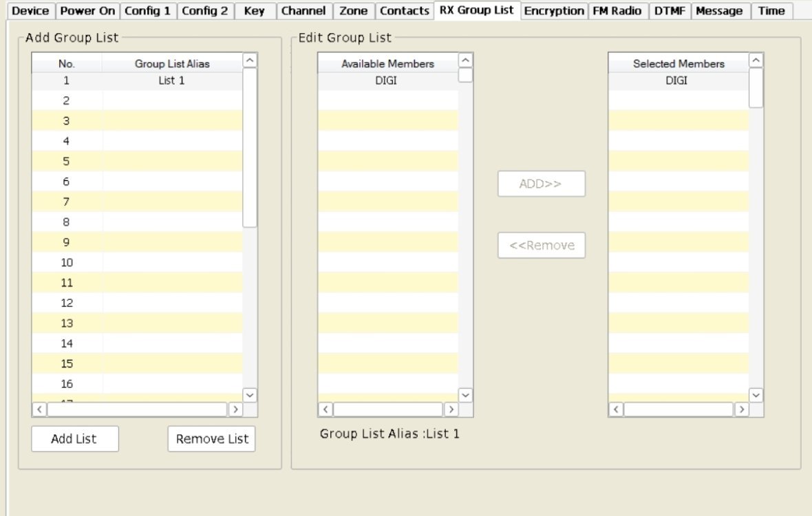This screenshot has width=812, height=516.
Task: Click right arrow of Available Members horizontal scrollbar
Action: pyautogui.click(x=451, y=409)
